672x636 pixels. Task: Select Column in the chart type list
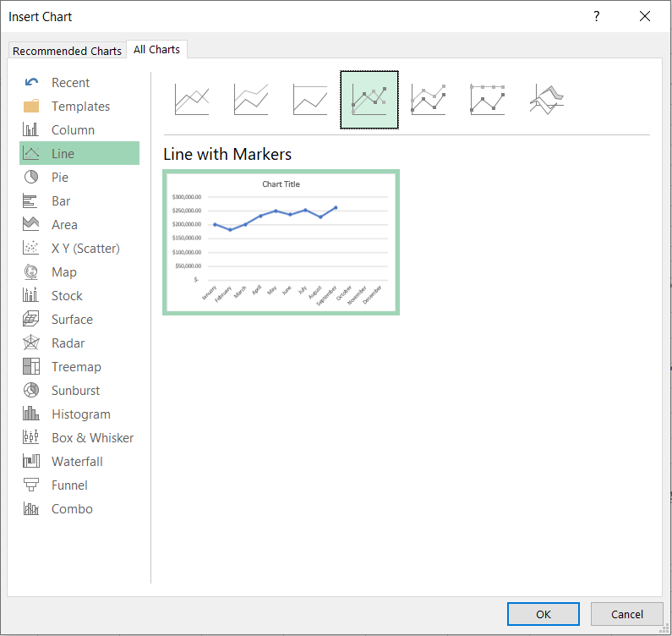pyautogui.click(x=73, y=130)
